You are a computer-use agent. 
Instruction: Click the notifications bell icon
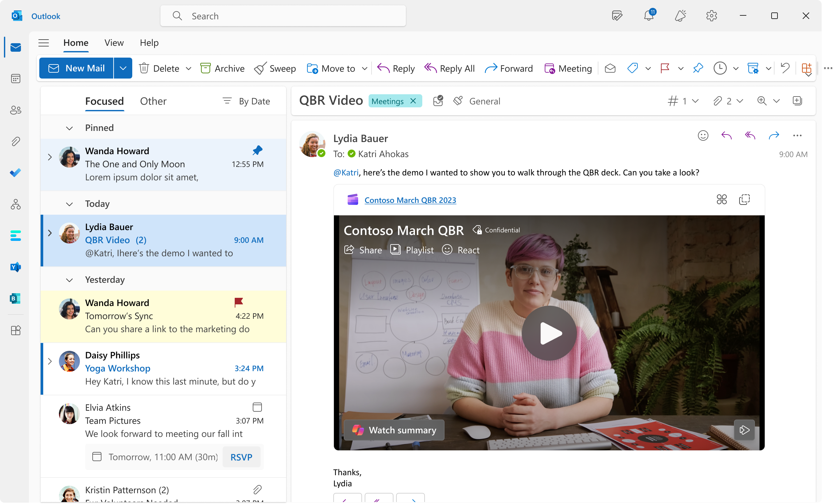tap(649, 16)
